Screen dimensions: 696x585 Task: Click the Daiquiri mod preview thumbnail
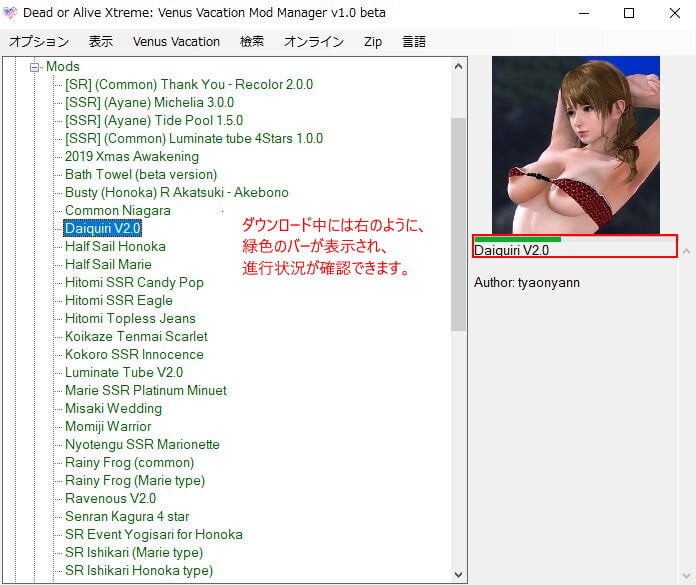(576, 145)
